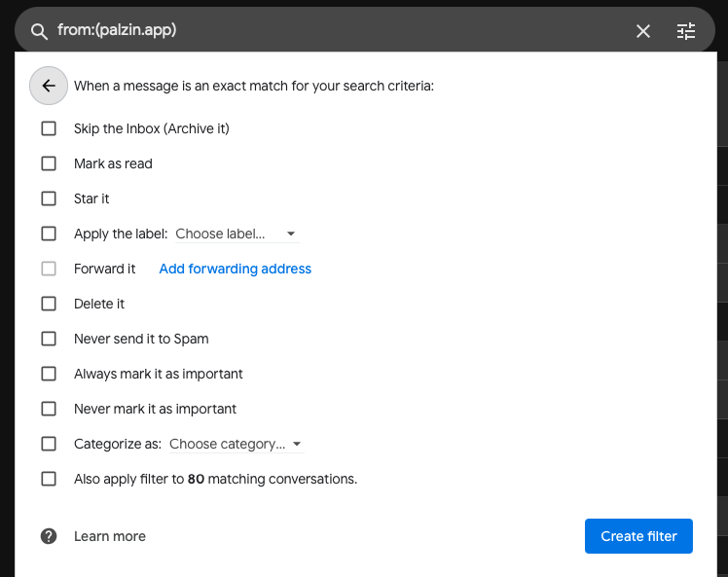Screen dimensions: 728x577
Task: Enable Skip the Inbox (Archive it)
Action: coord(49,128)
